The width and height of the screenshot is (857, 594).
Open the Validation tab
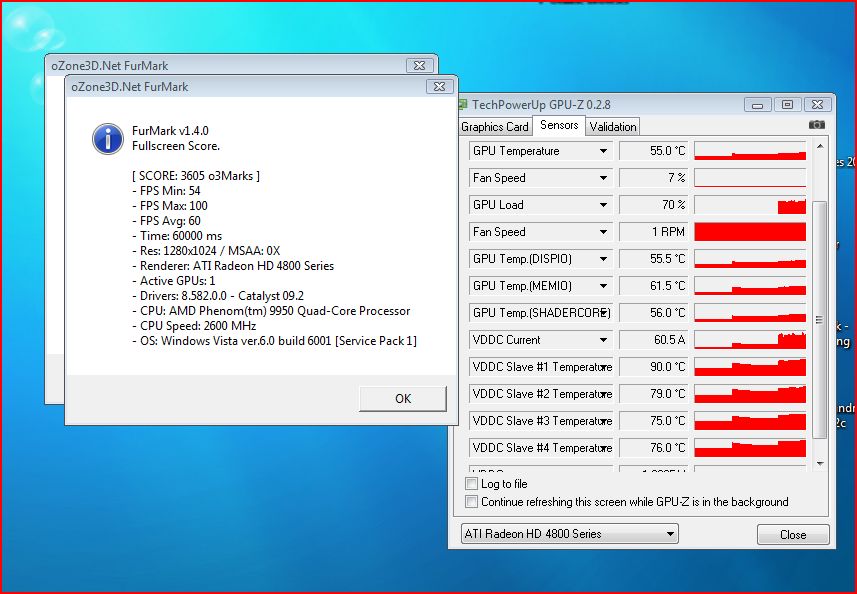coord(613,127)
